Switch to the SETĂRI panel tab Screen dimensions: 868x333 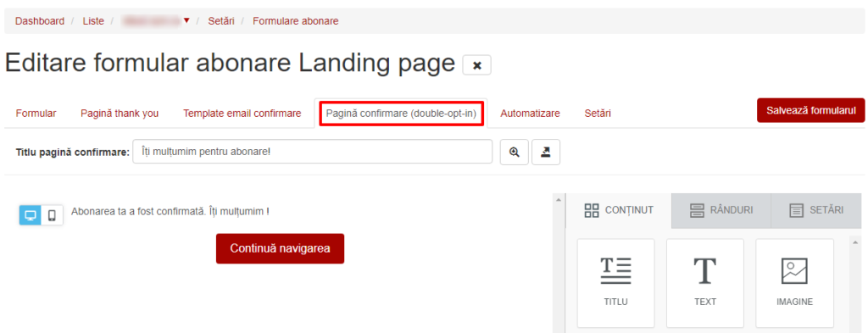816,210
